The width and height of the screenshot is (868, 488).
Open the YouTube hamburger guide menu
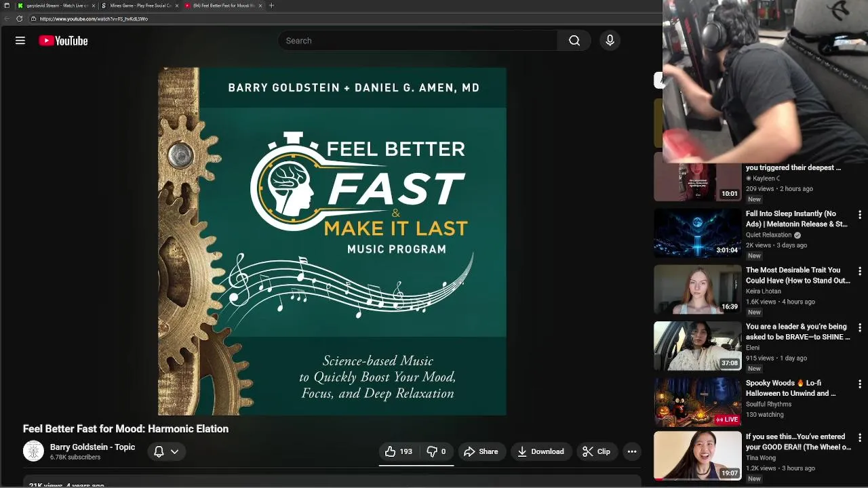20,41
